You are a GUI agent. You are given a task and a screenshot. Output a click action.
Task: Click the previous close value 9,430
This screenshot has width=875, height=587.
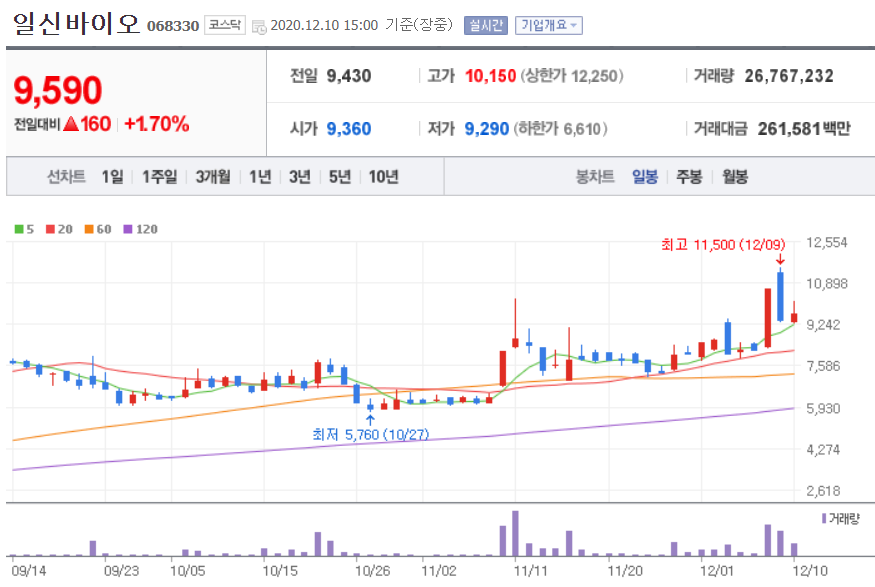coord(349,76)
